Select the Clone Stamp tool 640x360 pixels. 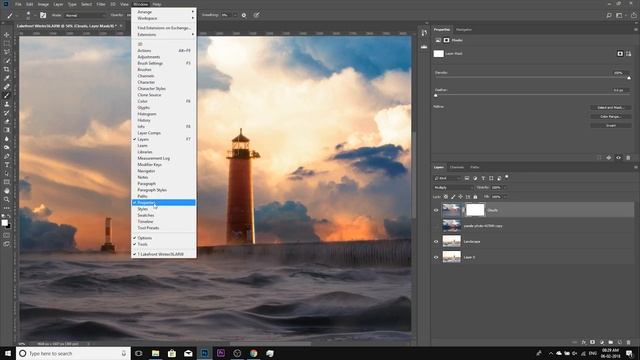[7, 104]
